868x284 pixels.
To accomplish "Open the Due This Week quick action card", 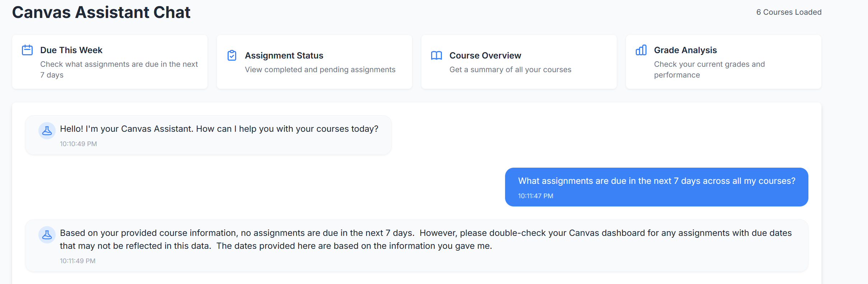I will pos(110,62).
